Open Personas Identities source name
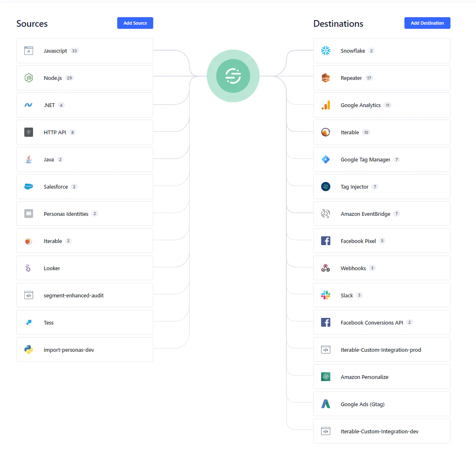Image resolution: width=476 pixels, height=453 pixels. [66, 214]
